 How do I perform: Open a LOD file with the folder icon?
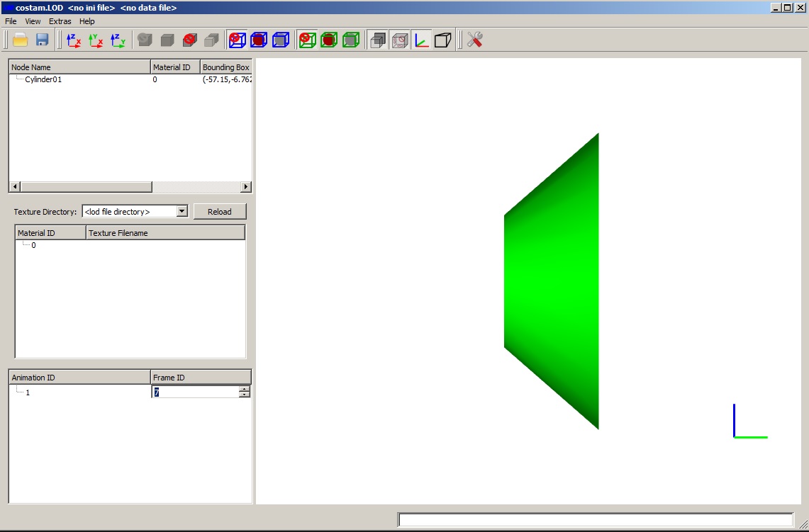20,40
